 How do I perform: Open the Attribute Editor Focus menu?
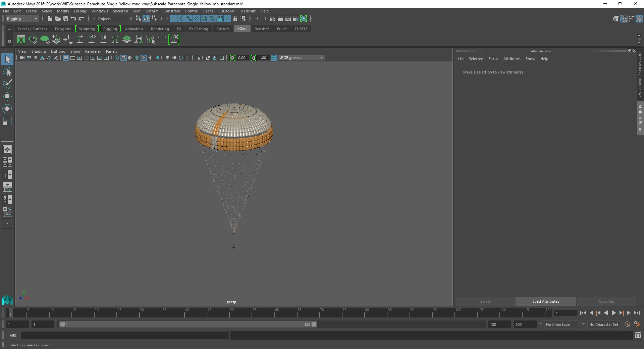(x=493, y=59)
